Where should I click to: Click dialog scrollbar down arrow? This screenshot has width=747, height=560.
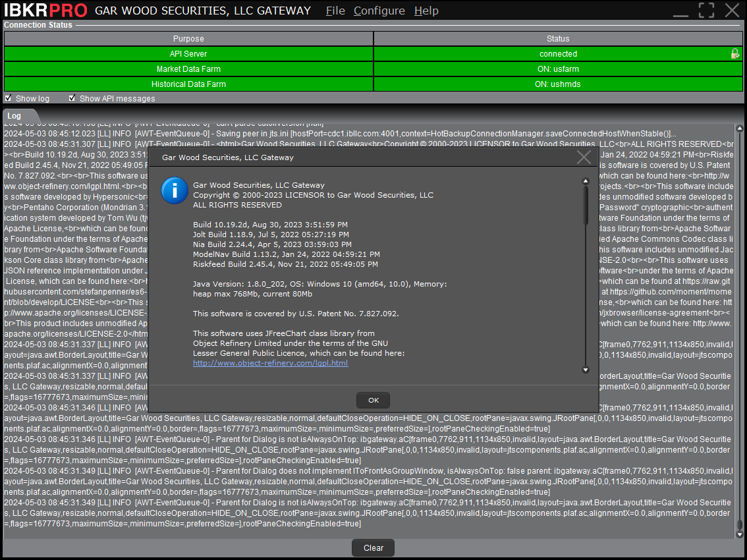click(586, 370)
